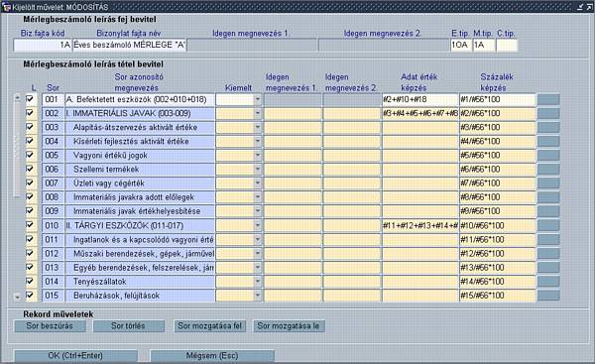Toggle the L checkbox for row 005
Screen dimensions: 595x364
[30, 155]
